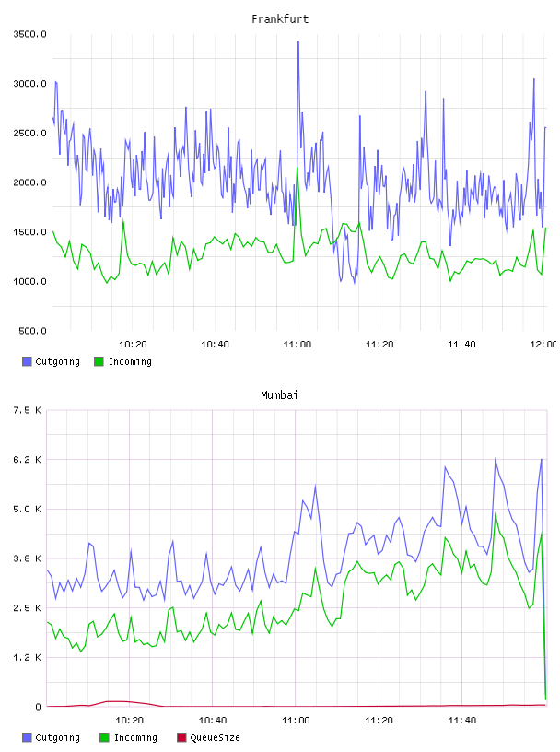Click the Incoming label under Mumbai chart
Image resolution: width=560 pixels, height=752 pixels.
tap(135, 737)
